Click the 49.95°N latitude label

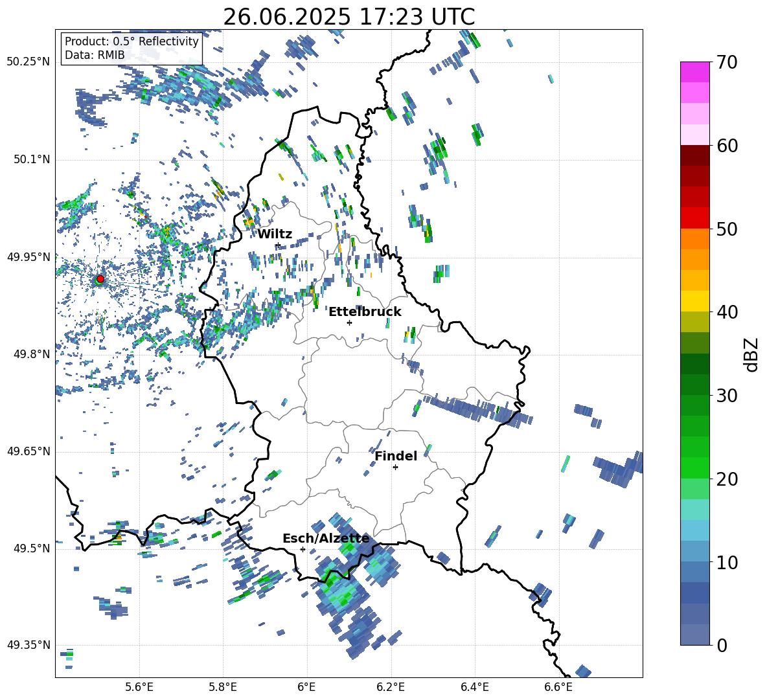[29, 257]
